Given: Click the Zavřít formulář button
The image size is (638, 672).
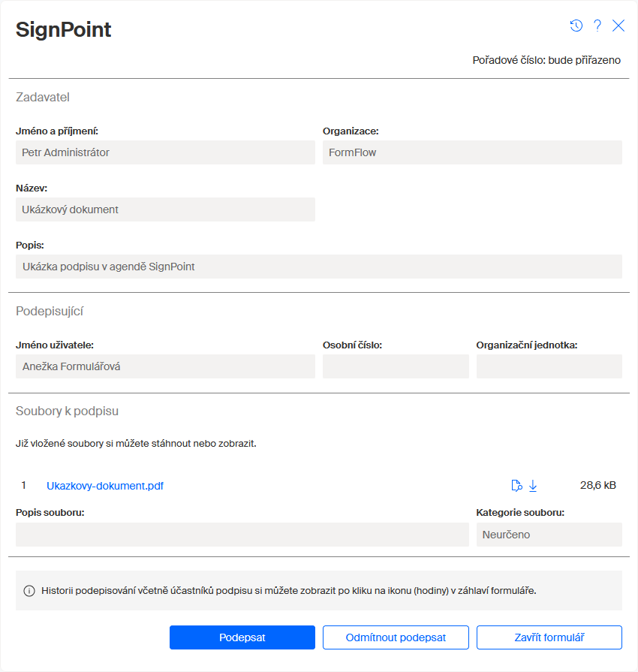Looking at the screenshot, I should [549, 637].
